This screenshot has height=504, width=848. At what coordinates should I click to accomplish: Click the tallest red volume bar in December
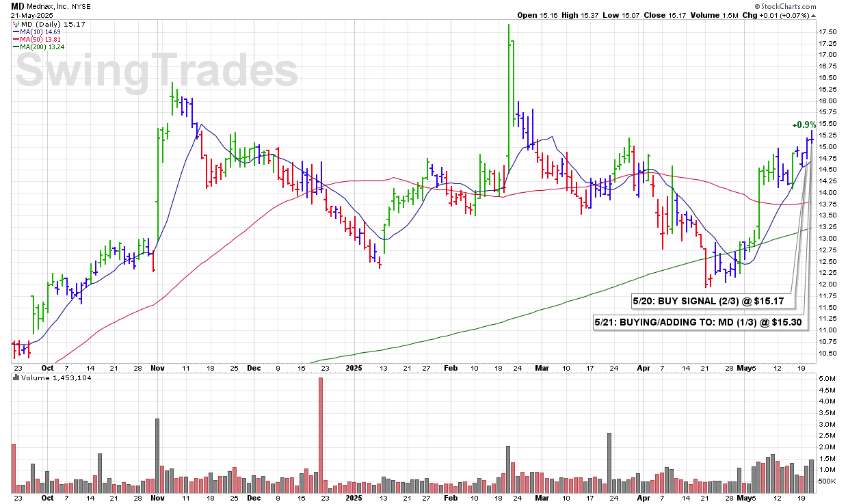pos(320,434)
